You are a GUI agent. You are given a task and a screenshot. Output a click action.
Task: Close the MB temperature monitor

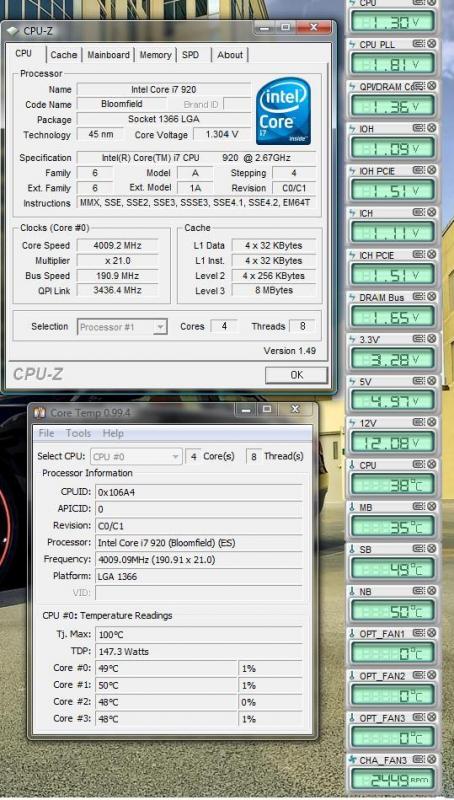(432, 507)
